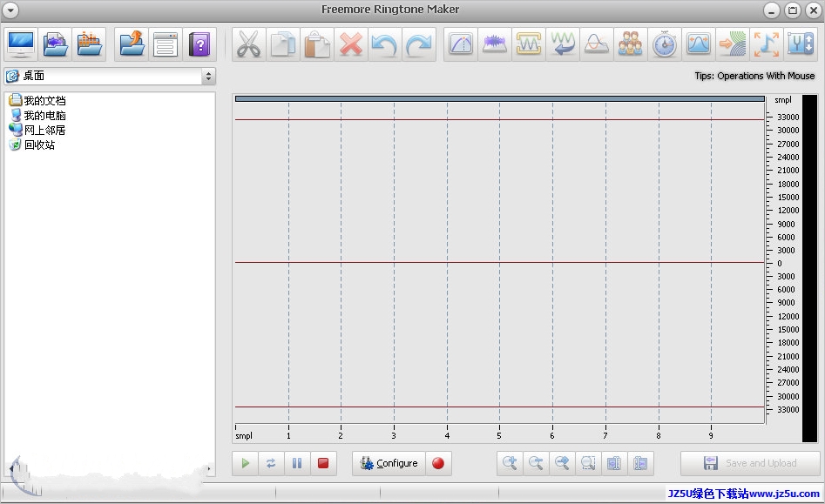Click the purple waveform effect icon
This screenshot has width=825, height=504.
click(x=495, y=44)
